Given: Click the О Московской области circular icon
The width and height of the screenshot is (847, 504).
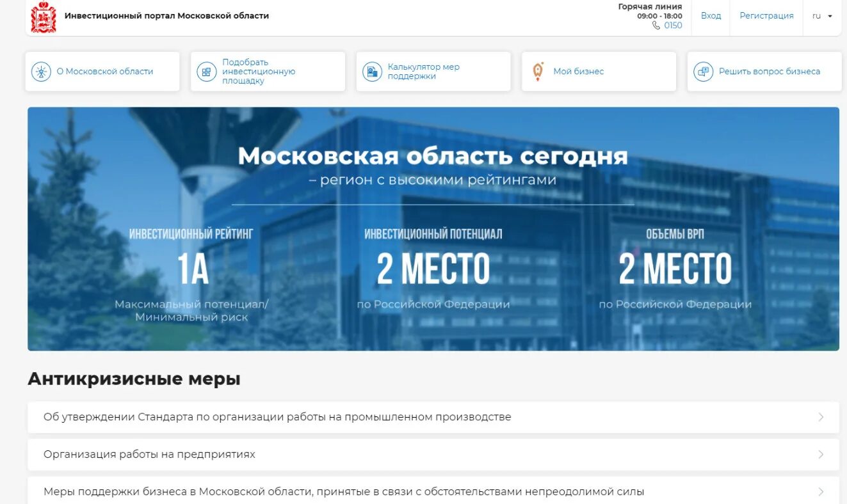Looking at the screenshot, I should [x=42, y=72].
